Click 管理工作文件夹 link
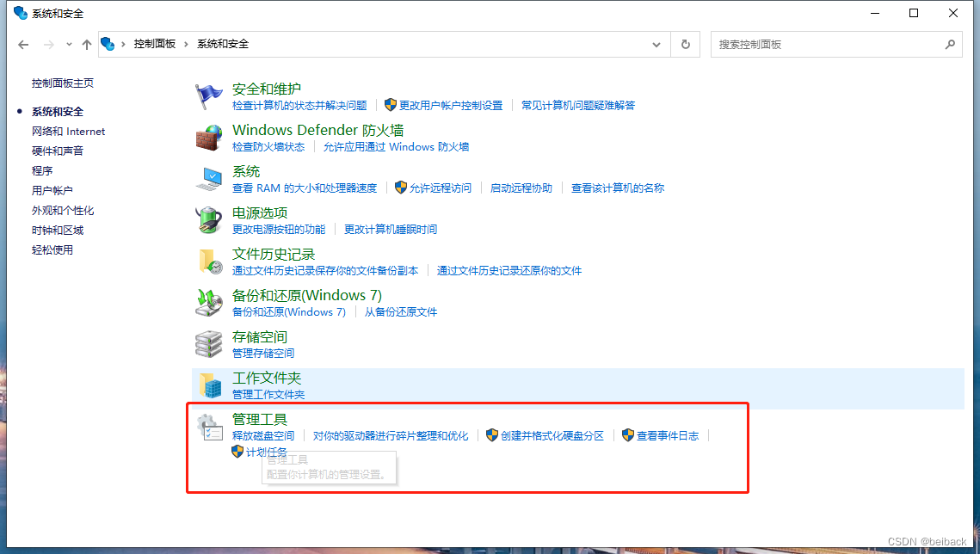 268,394
